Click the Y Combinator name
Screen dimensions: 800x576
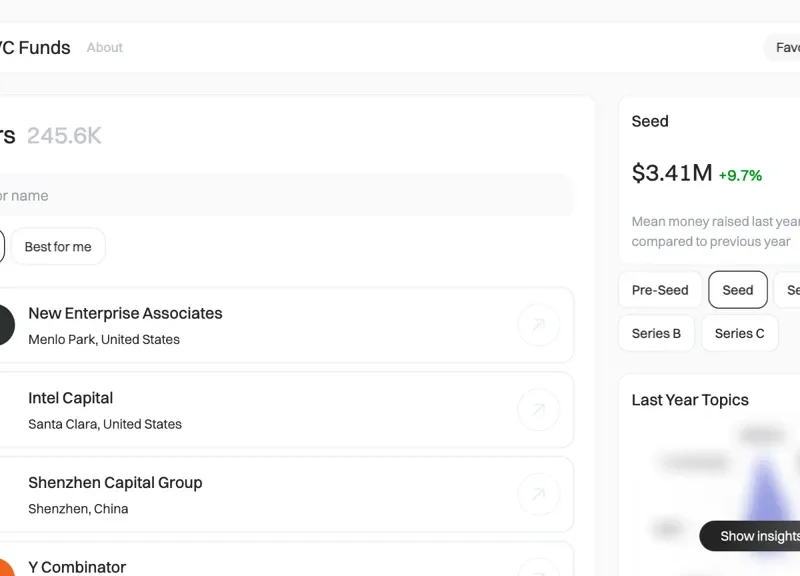coord(77,567)
